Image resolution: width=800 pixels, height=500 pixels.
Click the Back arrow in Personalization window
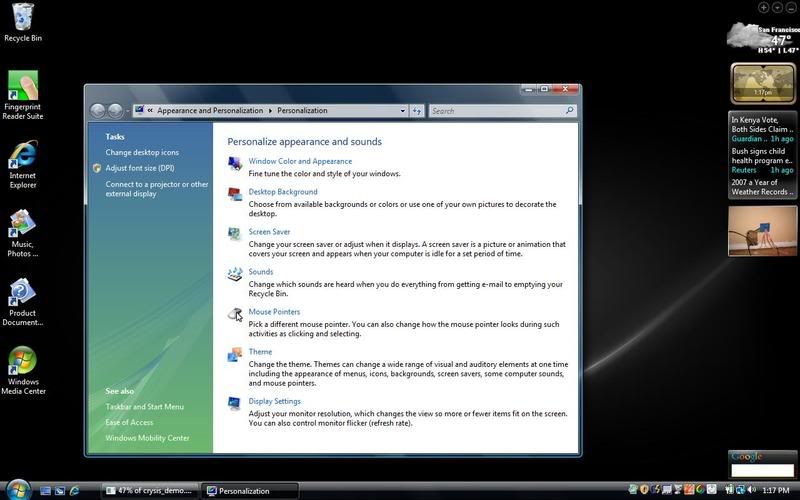point(97,110)
